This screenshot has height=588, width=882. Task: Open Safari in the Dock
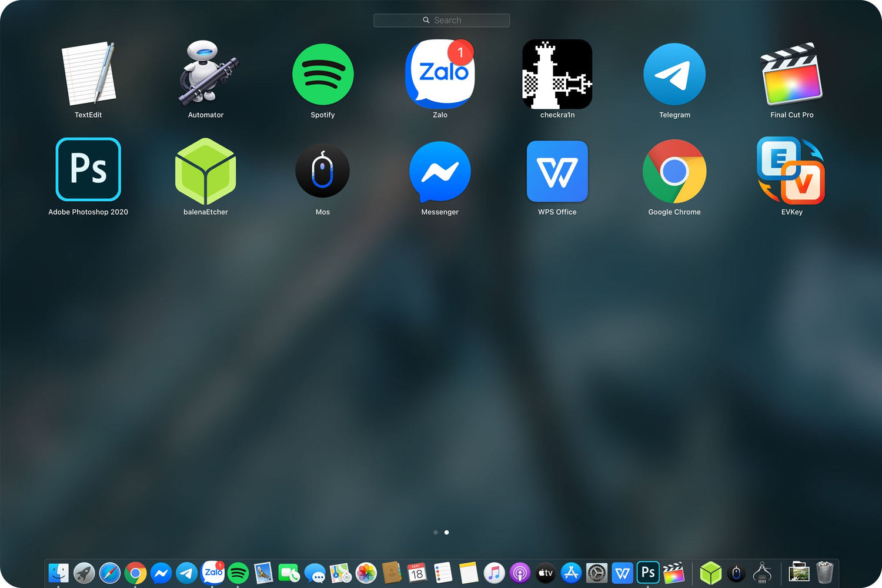click(x=110, y=573)
